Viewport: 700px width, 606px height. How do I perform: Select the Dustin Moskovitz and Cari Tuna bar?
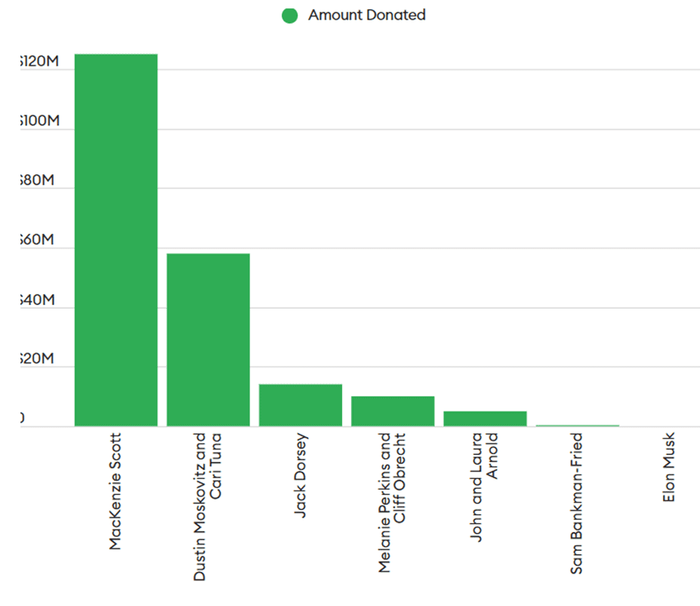pos(208,340)
